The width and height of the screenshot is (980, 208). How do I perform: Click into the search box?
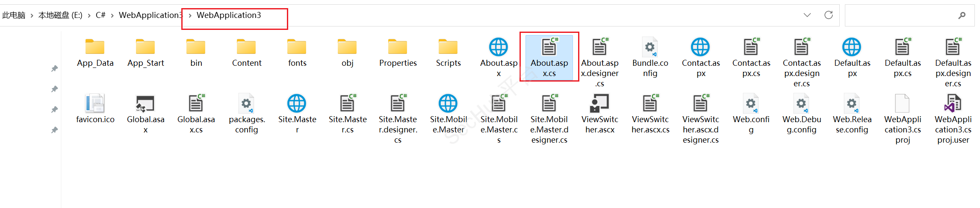[x=898, y=15]
